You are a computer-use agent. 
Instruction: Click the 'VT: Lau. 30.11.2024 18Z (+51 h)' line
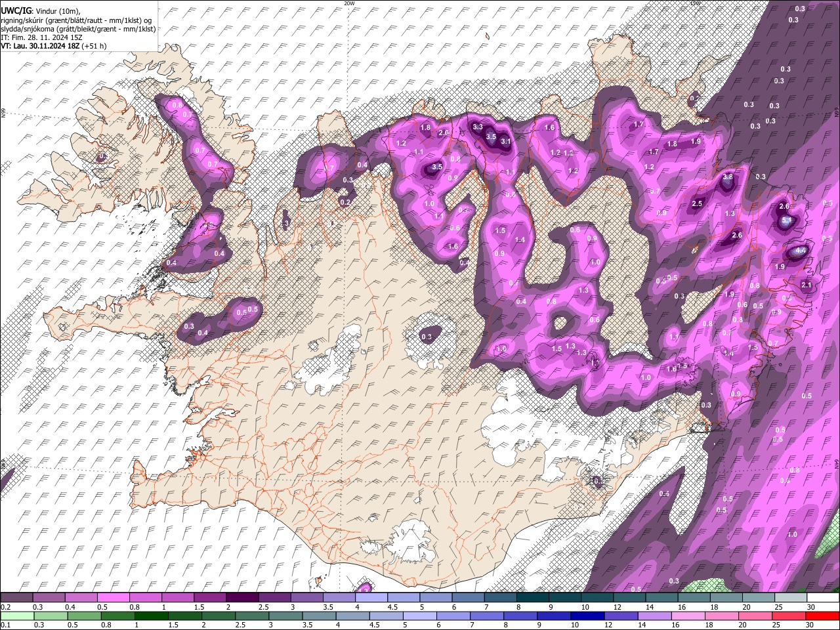coord(54,46)
